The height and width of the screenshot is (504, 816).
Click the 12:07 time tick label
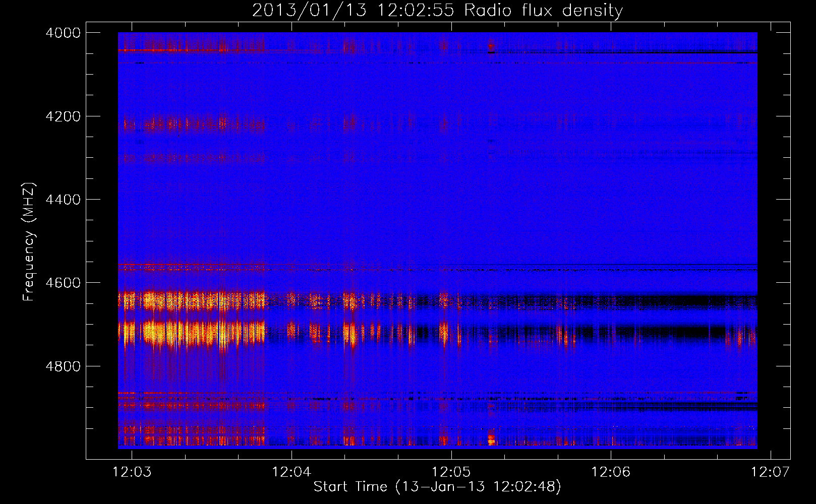[x=770, y=472]
